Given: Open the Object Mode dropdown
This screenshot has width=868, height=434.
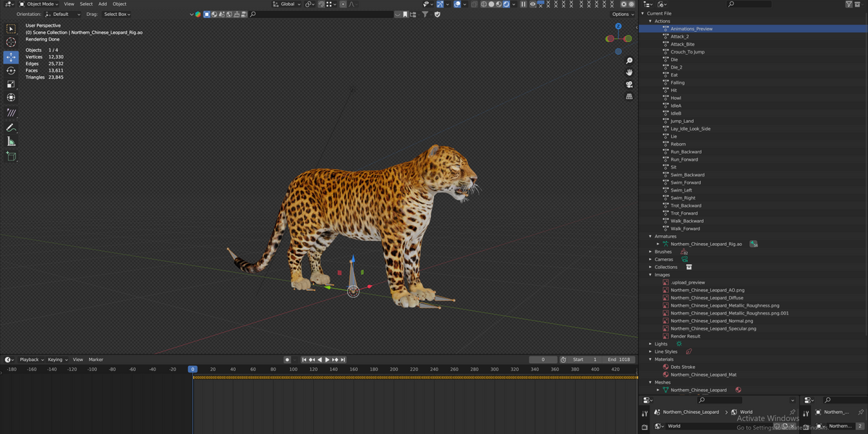Looking at the screenshot, I should pyautogui.click(x=38, y=4).
